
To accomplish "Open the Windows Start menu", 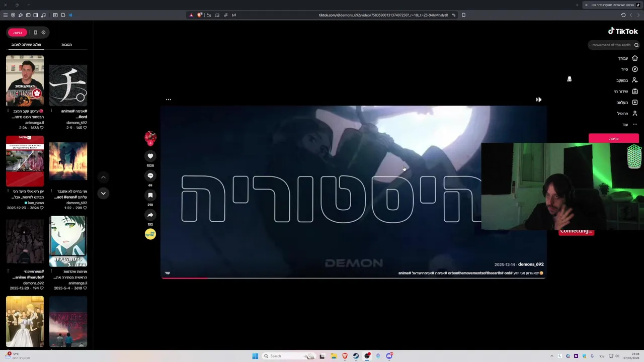I will [x=255, y=356].
